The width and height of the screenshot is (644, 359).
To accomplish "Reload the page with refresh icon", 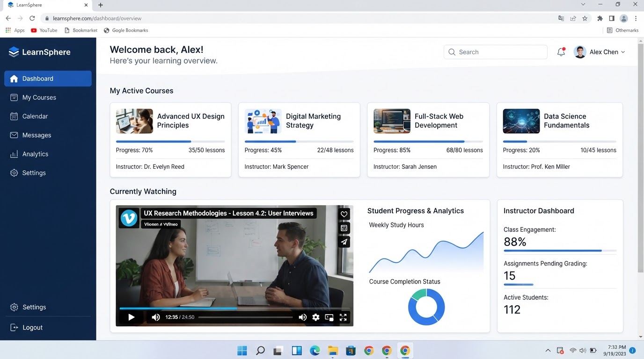I will [32, 18].
